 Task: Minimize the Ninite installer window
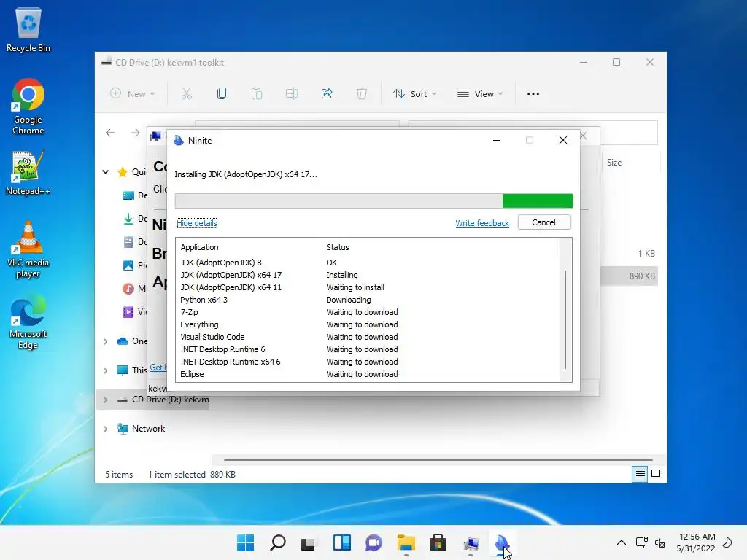[496, 140]
